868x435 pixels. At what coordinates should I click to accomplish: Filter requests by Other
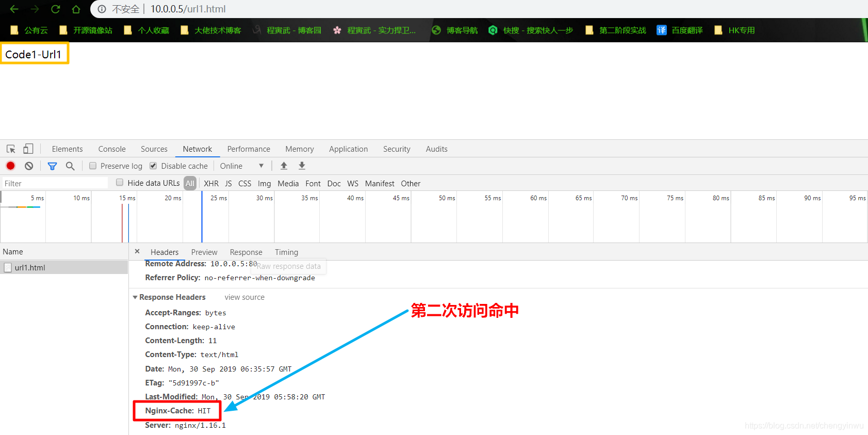(411, 183)
